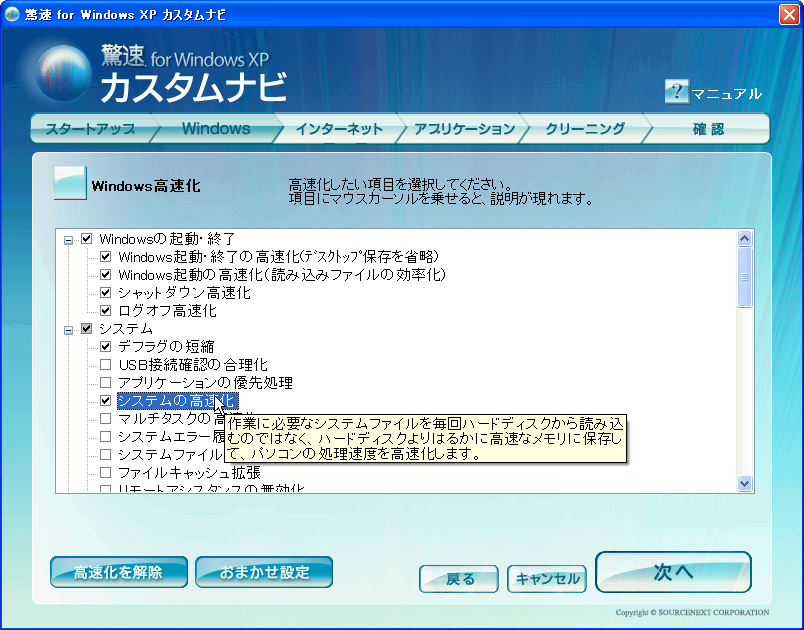
Task: Go to the アプリケーション tab
Action: pyautogui.click(x=465, y=128)
